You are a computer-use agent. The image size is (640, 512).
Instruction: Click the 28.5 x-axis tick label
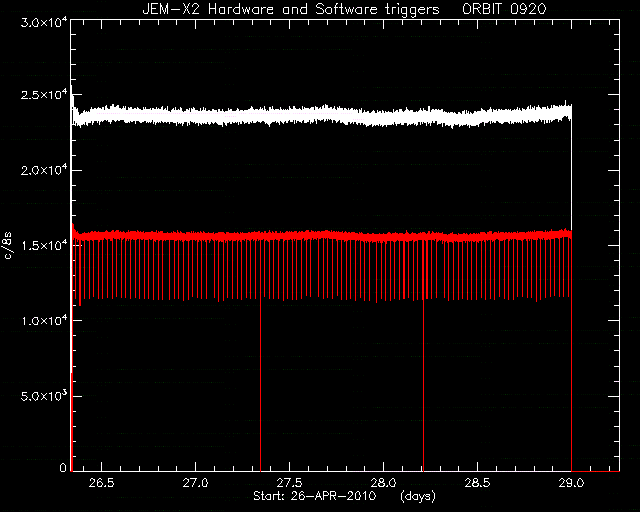[477, 483]
